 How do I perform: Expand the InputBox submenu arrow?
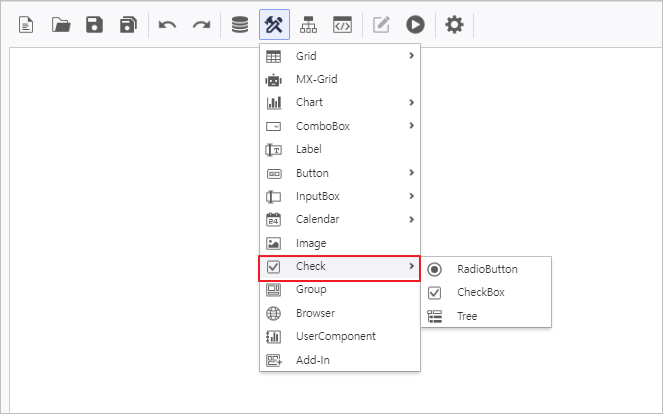tap(411, 196)
